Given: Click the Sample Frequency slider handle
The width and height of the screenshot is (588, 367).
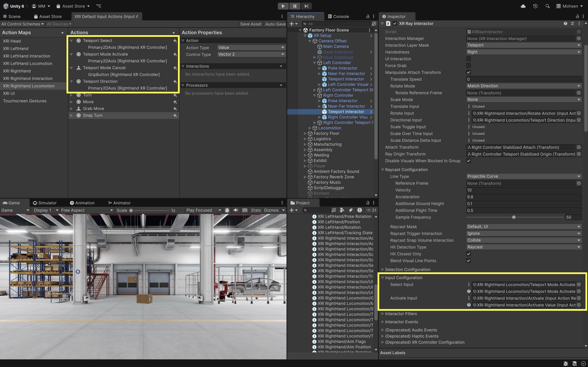Looking at the screenshot, I should point(514,217).
